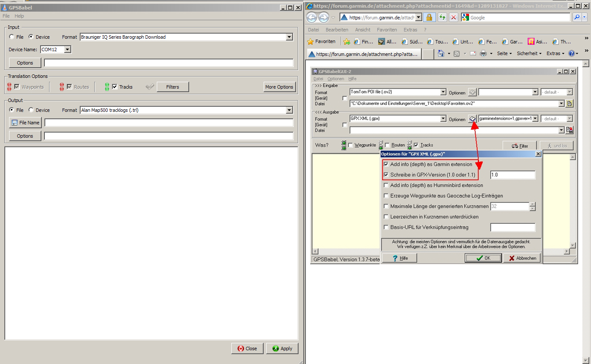Click the Filters button
Viewport: 591px width, 364px height.
pos(172,87)
